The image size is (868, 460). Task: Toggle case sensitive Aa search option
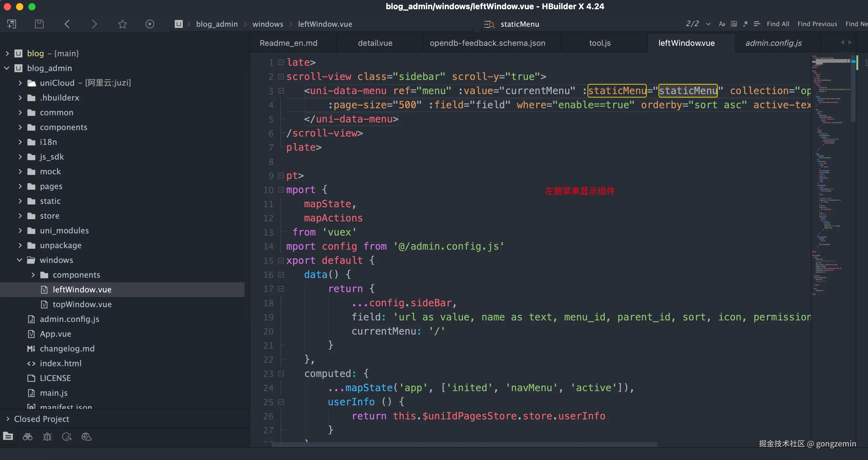[722, 24]
